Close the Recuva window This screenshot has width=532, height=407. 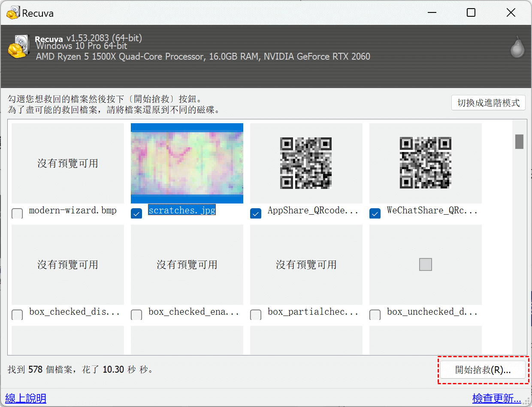(511, 13)
